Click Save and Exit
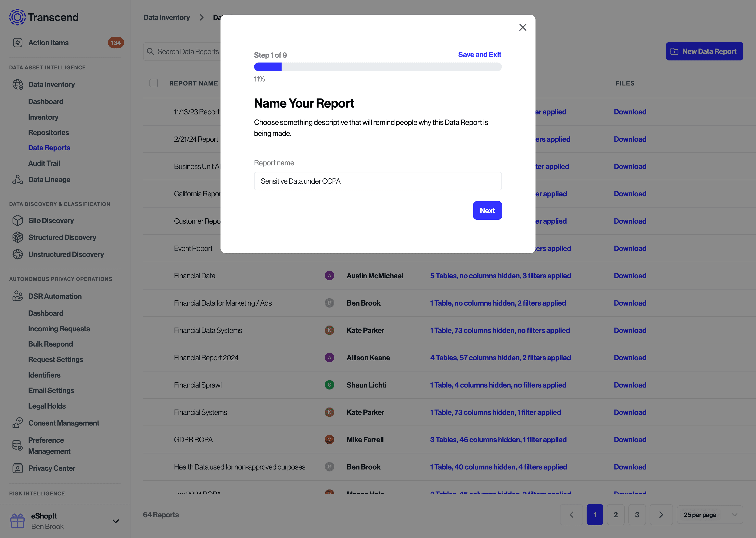This screenshot has height=538, width=756. (x=480, y=54)
